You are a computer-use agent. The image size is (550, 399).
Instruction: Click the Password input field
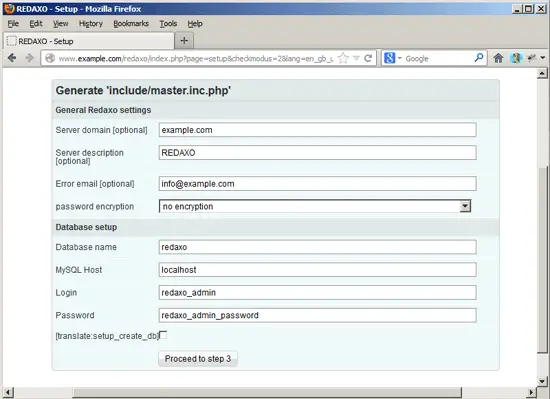coord(317,315)
